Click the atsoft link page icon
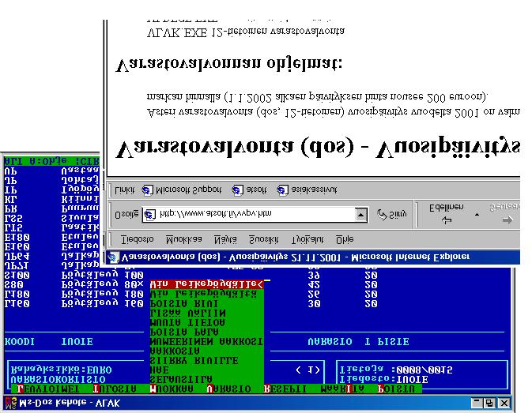Screen dimensions: 532x413 [x=237, y=190]
